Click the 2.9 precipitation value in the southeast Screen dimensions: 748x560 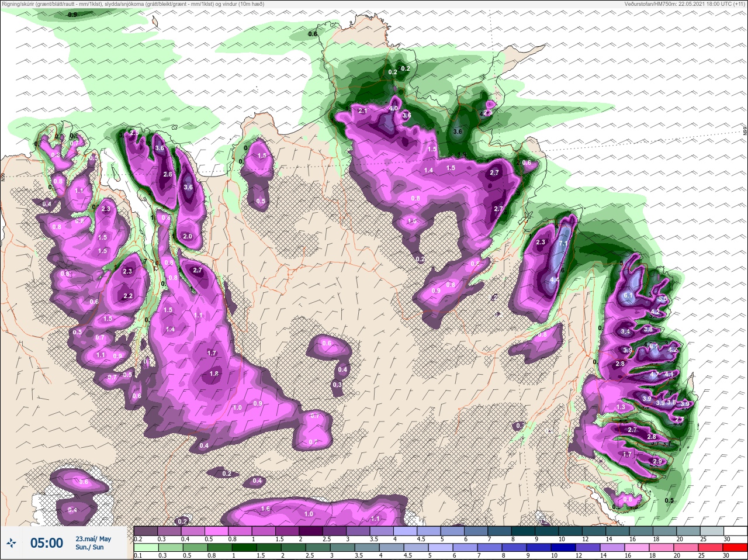[657, 461]
